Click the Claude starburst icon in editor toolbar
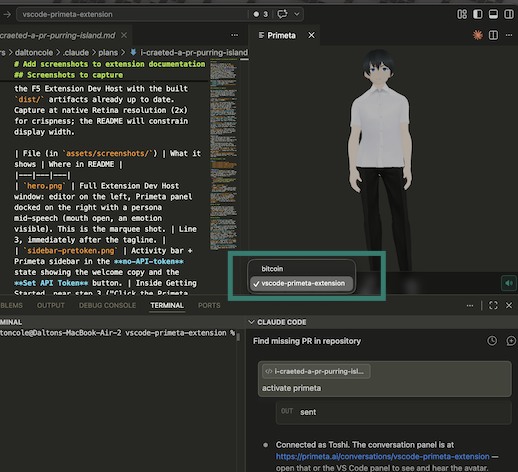This screenshot has width=518, height=472. [478, 35]
